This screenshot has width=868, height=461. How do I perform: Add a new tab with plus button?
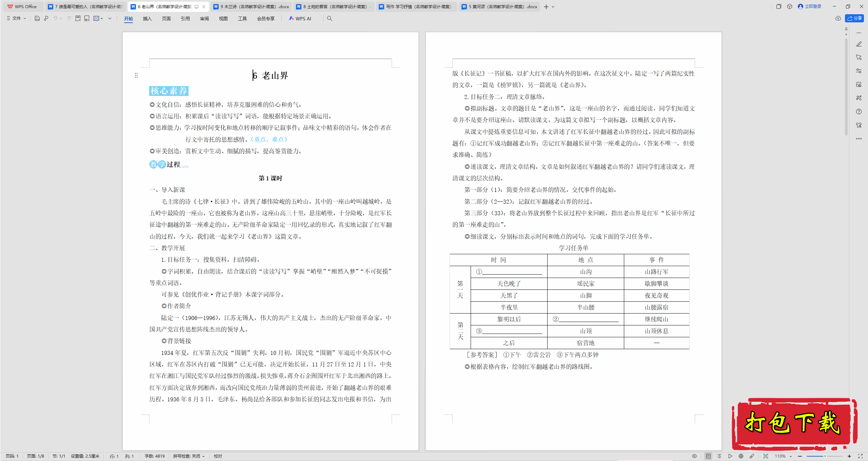[546, 7]
